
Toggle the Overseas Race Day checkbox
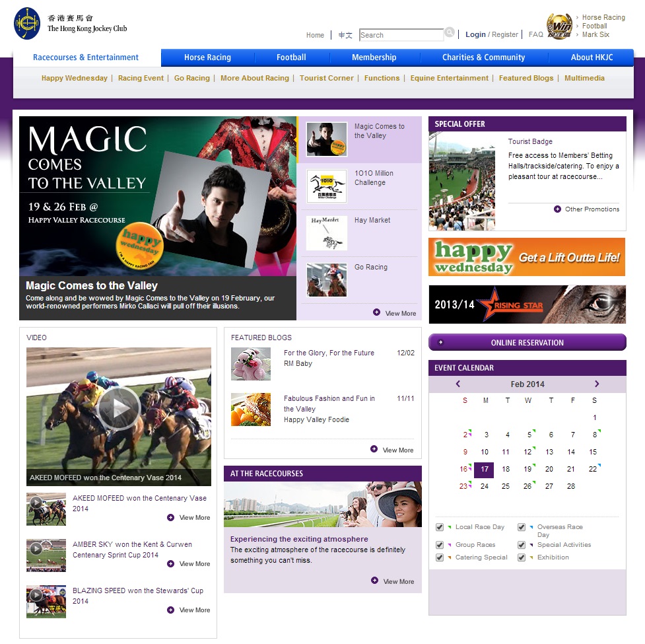coord(522,527)
